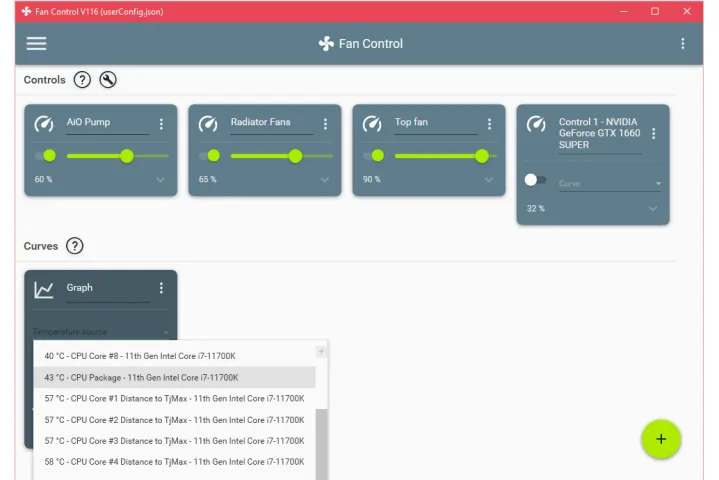Toggle Top fan manual control switch
This screenshot has height=480, width=719.
pos(374,156)
